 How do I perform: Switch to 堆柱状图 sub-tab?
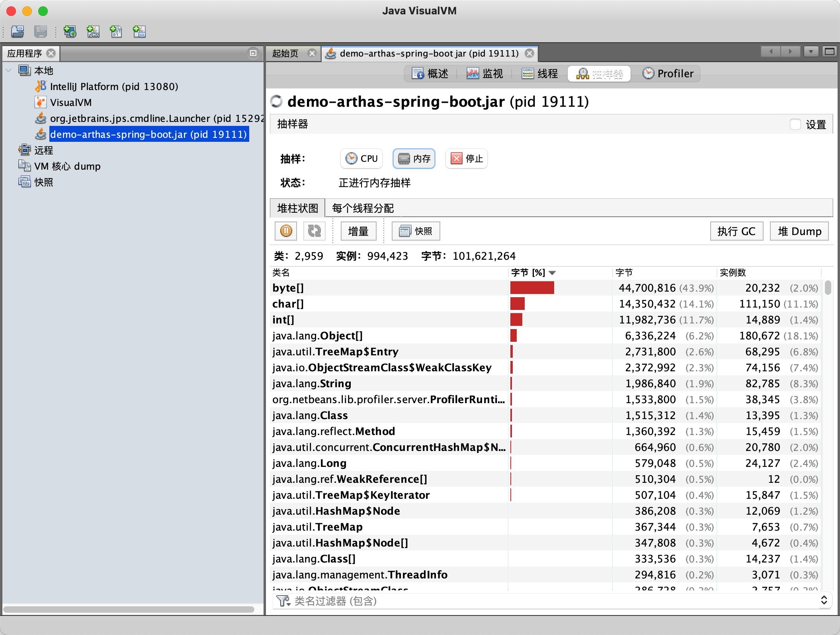pos(297,208)
